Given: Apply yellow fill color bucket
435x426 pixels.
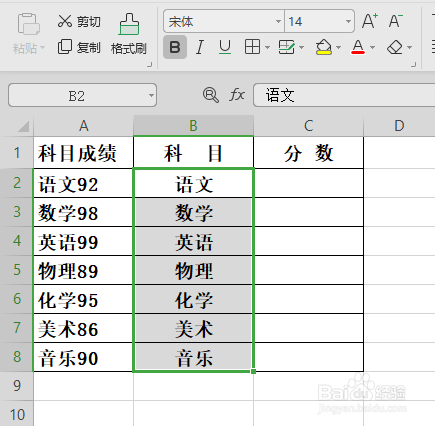Looking at the screenshot, I should point(323,47).
